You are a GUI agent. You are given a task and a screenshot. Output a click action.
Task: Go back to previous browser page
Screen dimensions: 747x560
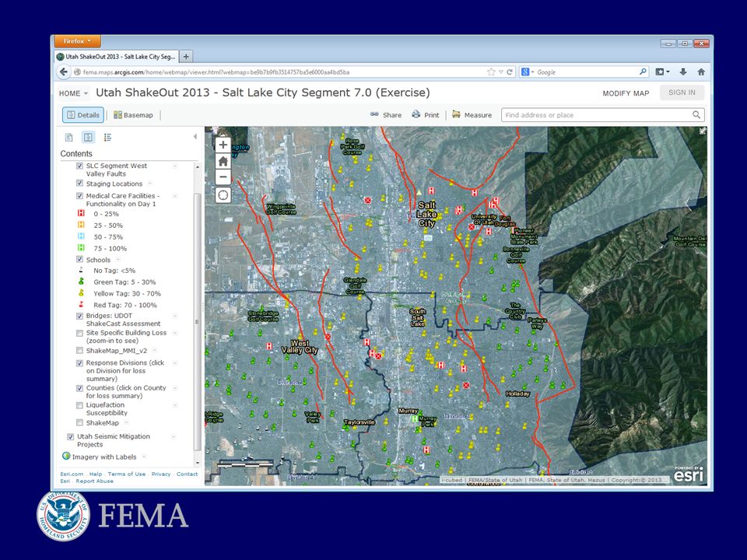point(64,72)
